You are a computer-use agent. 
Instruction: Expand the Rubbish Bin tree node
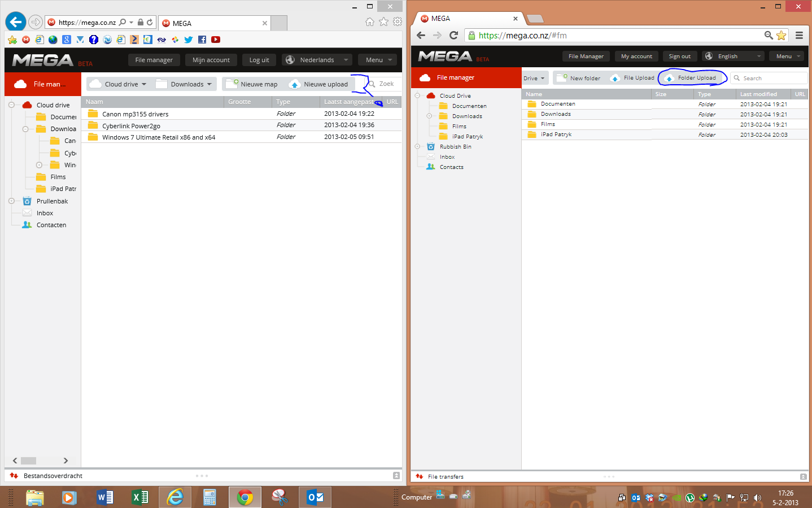click(x=417, y=146)
